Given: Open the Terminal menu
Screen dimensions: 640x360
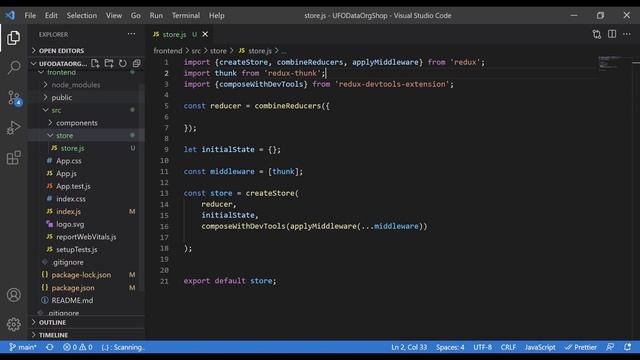Looking at the screenshot, I should [186, 16].
